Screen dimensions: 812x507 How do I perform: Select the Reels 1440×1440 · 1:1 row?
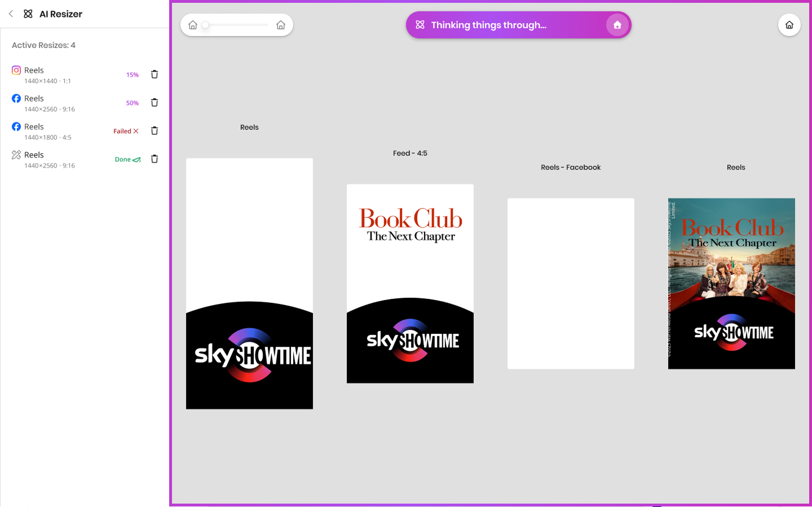pos(85,75)
